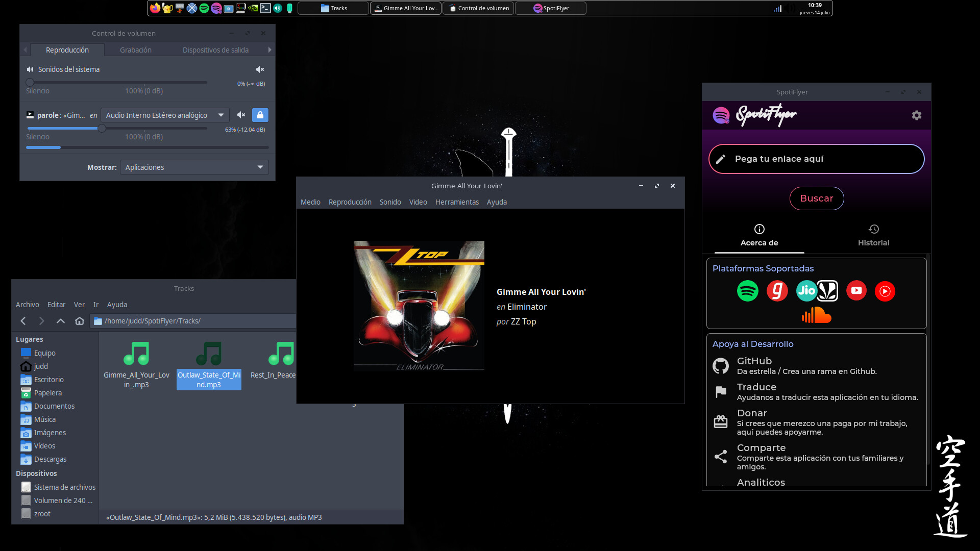This screenshot has height=551, width=980.
Task: Open the Sonido menu in parole
Action: point(390,202)
